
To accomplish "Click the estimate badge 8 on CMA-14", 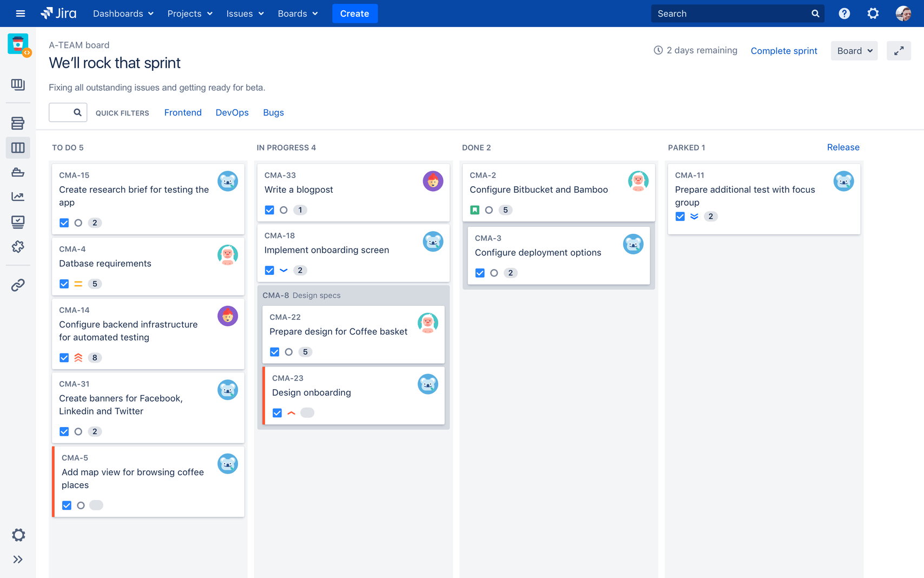I will (95, 358).
